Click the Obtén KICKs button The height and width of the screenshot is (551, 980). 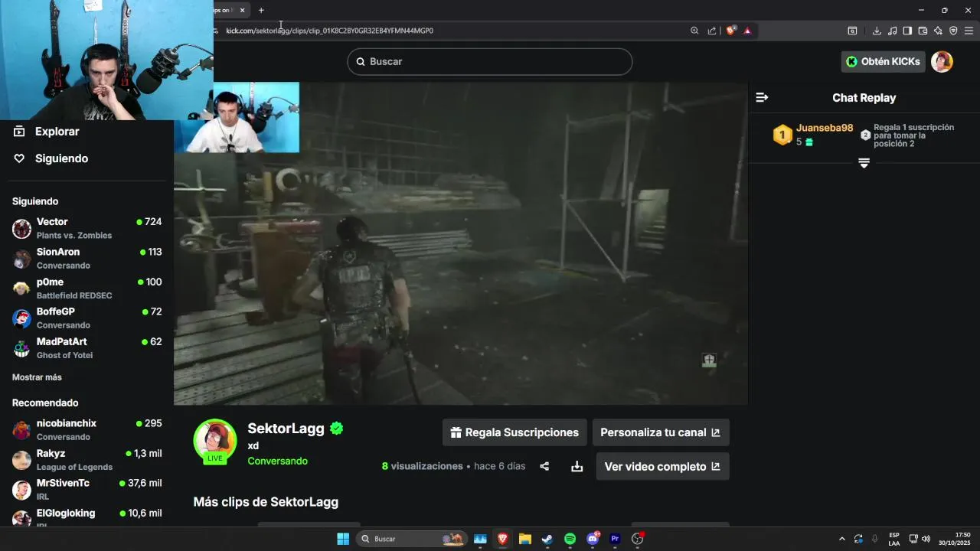883,61
